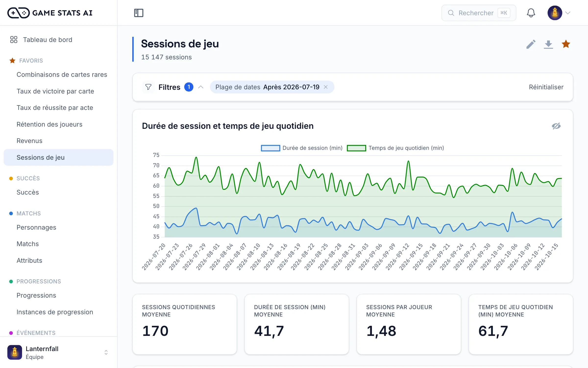
Task: Open Attributs page
Action: click(x=29, y=261)
